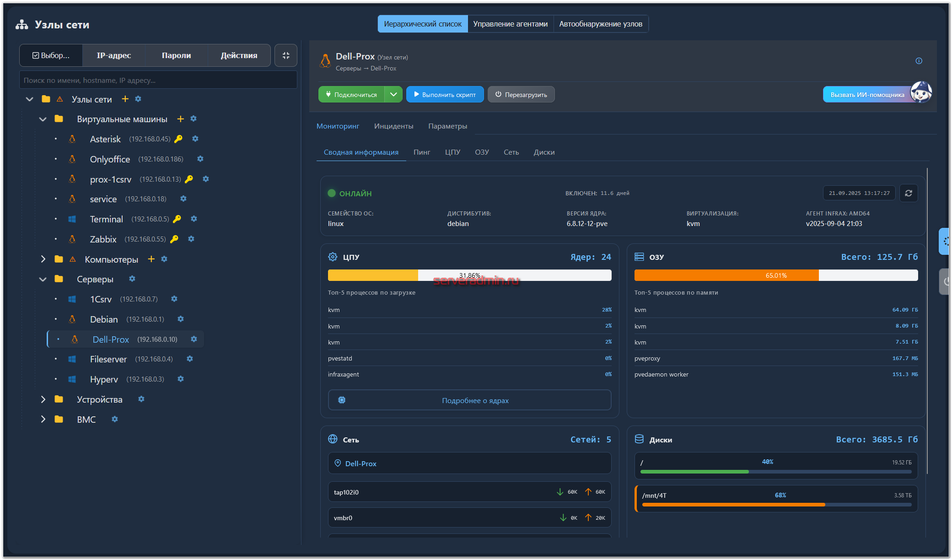The height and width of the screenshot is (560, 952).
Task: Switch to the Управление агентами tab
Action: [510, 24]
